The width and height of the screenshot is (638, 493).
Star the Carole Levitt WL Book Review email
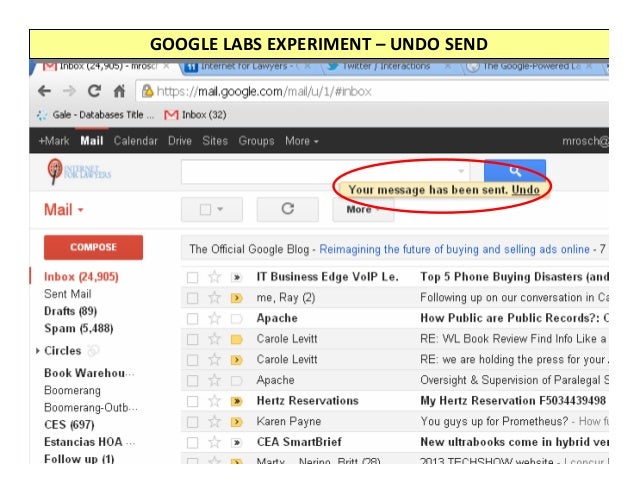214,339
